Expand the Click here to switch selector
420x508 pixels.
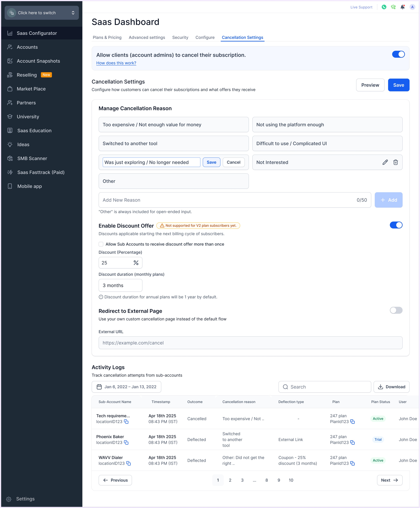click(42, 13)
